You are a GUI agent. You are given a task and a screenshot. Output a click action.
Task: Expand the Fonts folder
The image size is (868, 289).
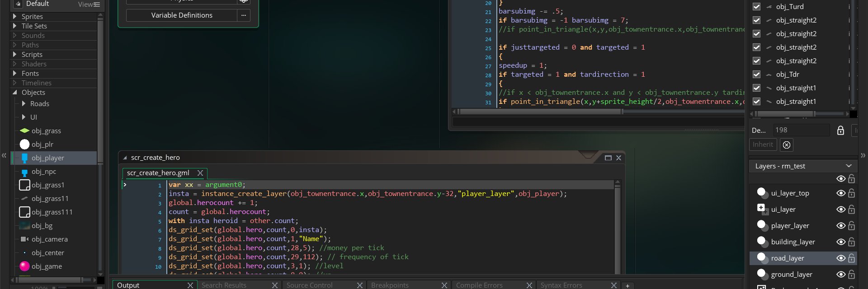15,73
